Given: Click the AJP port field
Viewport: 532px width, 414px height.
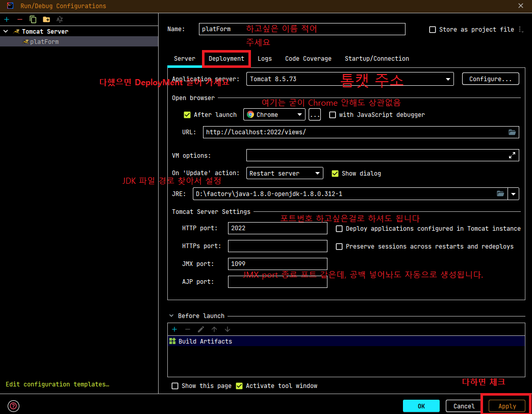Looking at the screenshot, I should pyautogui.click(x=277, y=282).
